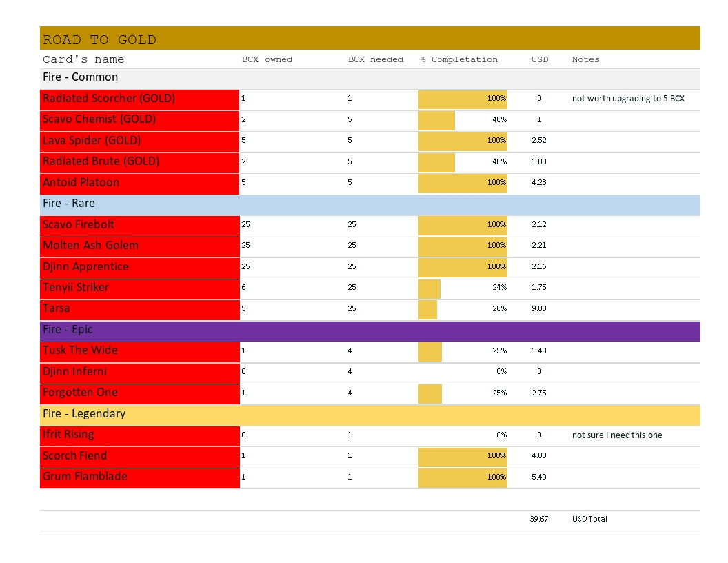Select the % Completation column header
Image resolution: width=728 pixels, height=563 pixels.
tap(459, 59)
